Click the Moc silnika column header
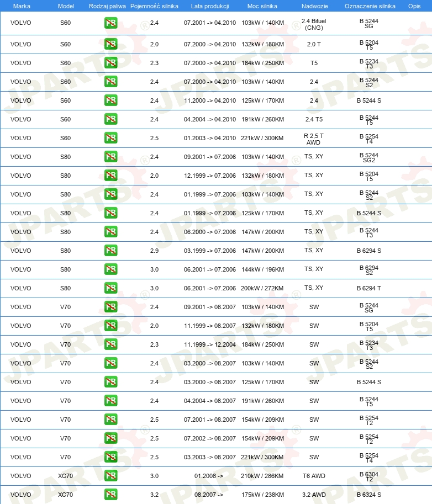The image size is (432, 504). click(x=262, y=6)
